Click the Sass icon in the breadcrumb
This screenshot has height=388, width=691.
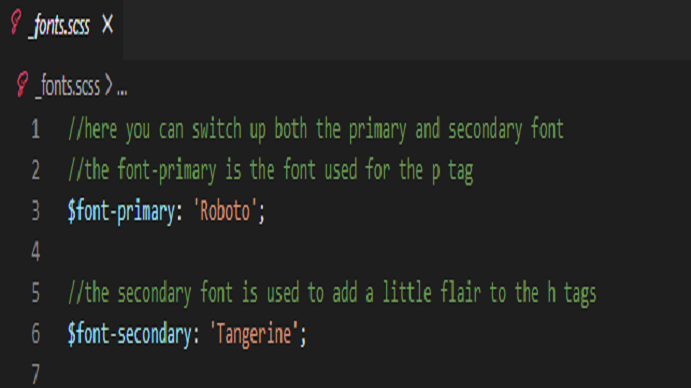(x=22, y=84)
